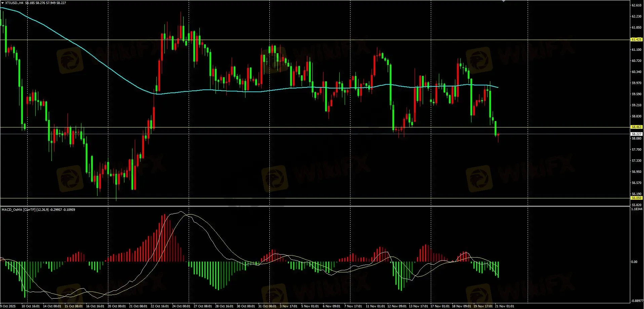Open the XTIUSD chart menu arrow
644x309 pixels.
coord(3,3)
